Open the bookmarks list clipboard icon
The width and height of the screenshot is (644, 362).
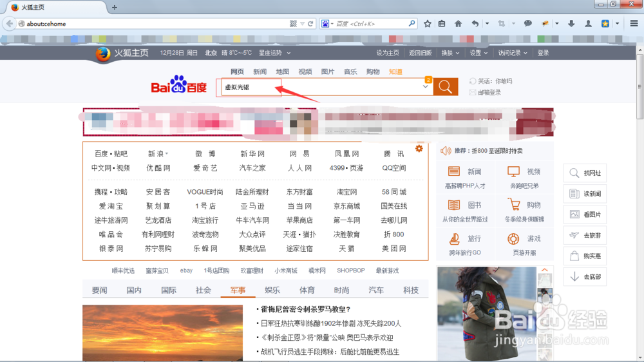click(442, 24)
